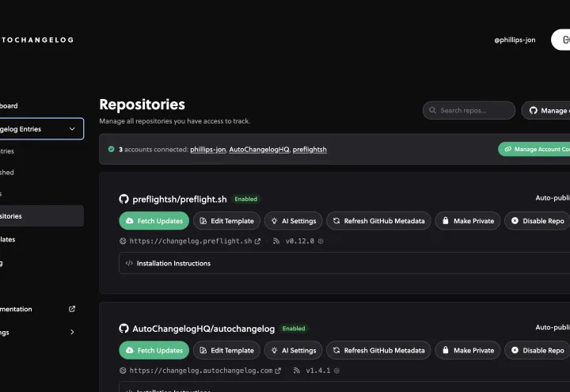Fetch Updates for preflightsh/preflight.sh
The image size is (570, 392).
154,221
